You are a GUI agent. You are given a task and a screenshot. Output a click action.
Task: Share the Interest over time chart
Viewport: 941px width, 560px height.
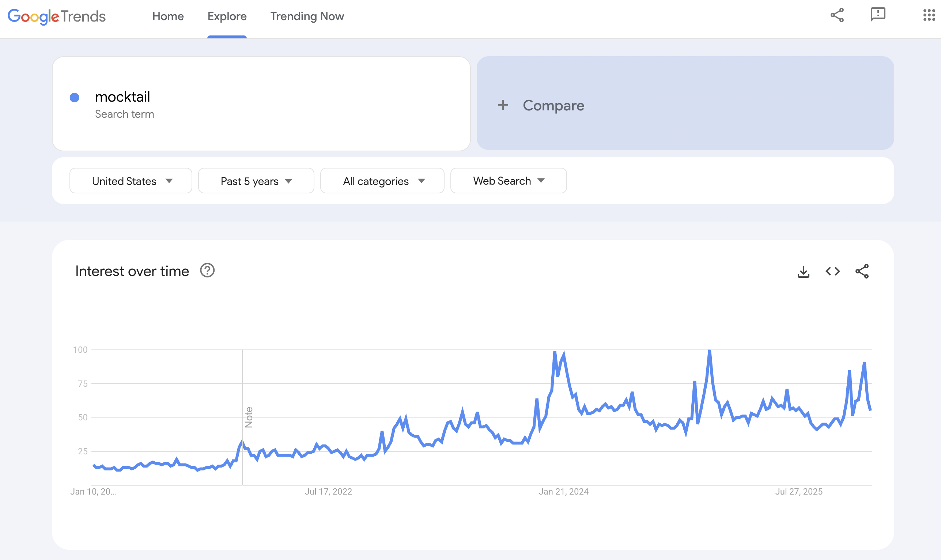point(862,271)
